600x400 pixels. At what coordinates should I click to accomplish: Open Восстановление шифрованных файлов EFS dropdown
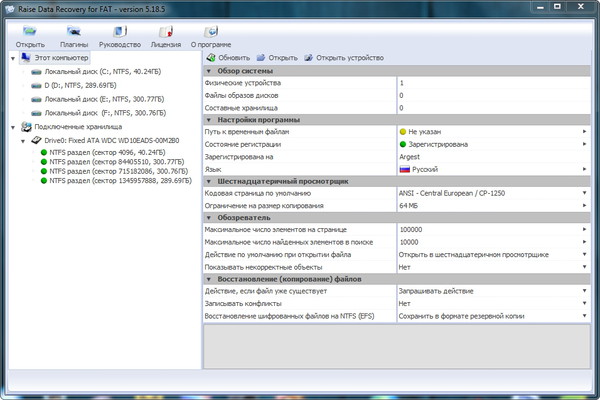pyautogui.click(x=584, y=316)
